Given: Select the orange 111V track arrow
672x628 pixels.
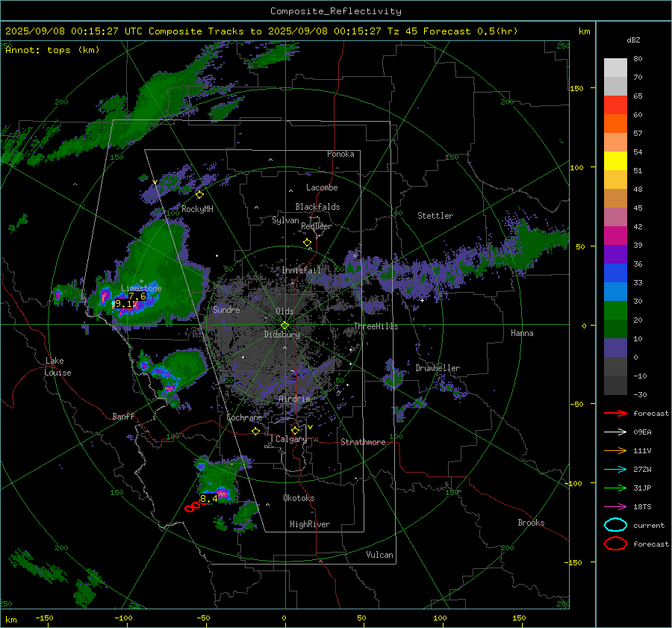Looking at the screenshot, I should [615, 450].
